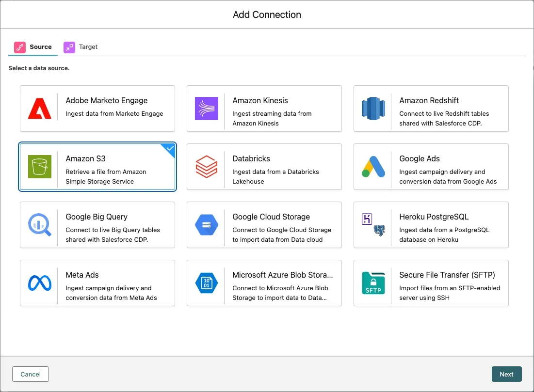Click the Adobe Marketo Engage logo icon

point(40,109)
